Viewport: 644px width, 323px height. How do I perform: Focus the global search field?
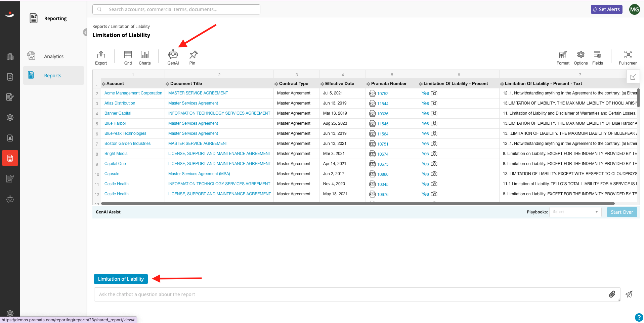tap(176, 9)
